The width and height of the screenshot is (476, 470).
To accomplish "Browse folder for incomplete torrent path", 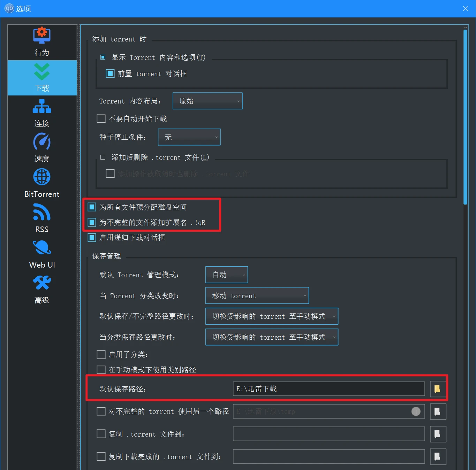I will click(x=438, y=411).
